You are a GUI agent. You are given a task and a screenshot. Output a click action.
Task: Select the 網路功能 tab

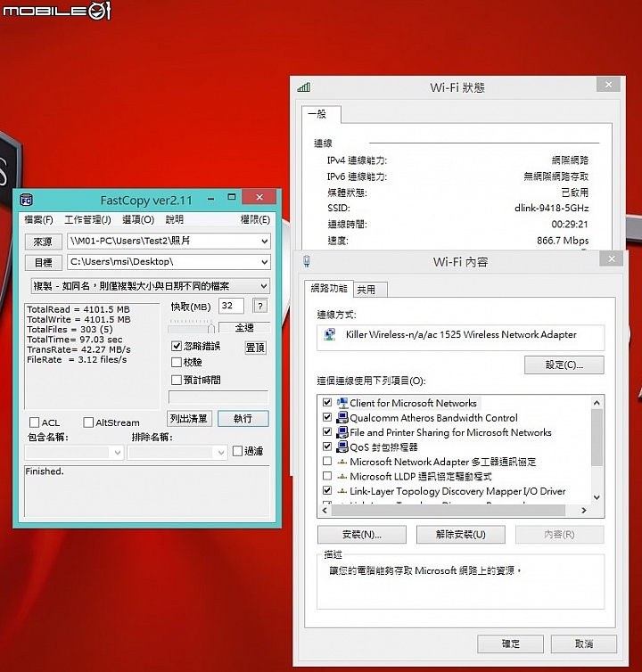[x=329, y=289]
